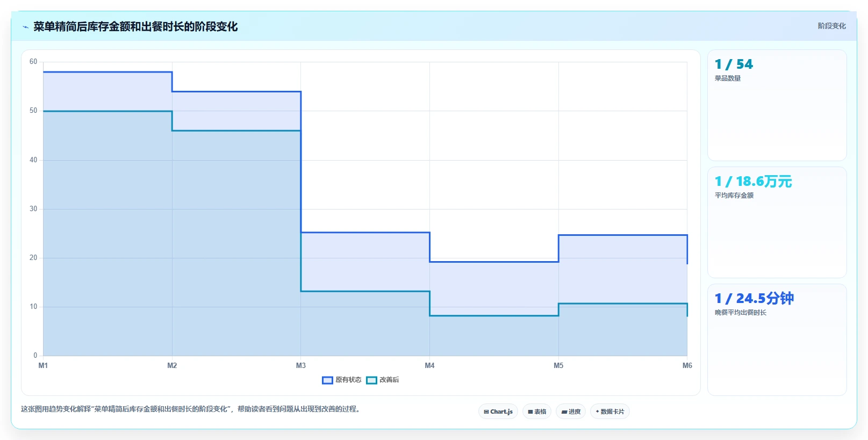This screenshot has width=868, height=440.
Task: Click the M2 axis label
Action: (x=172, y=365)
